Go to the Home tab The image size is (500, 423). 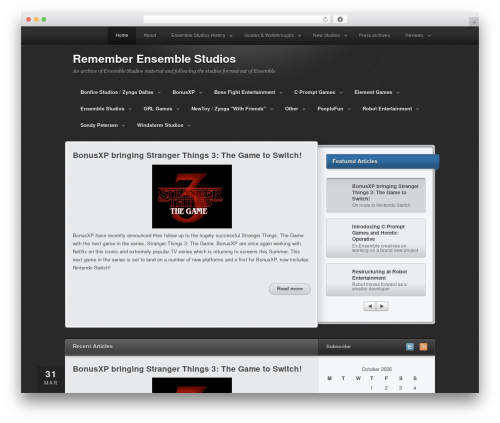tap(122, 35)
